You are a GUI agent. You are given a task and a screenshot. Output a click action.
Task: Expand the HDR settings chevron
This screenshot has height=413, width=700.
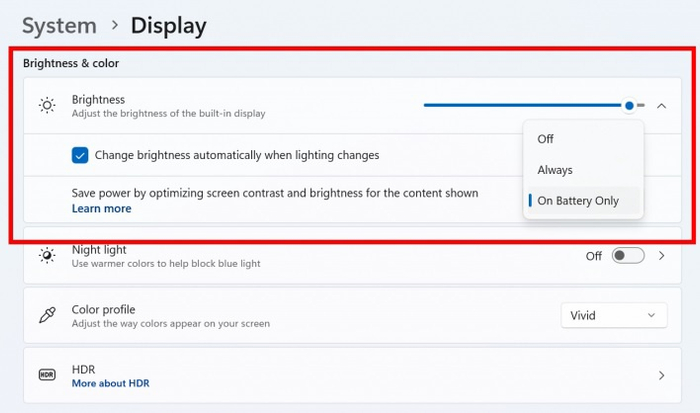point(661,375)
